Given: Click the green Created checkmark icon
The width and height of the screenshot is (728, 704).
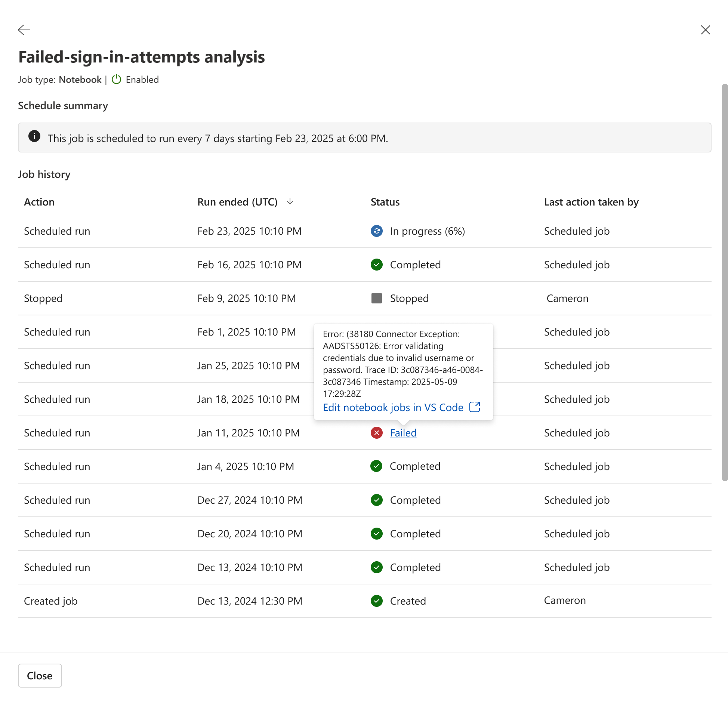Looking at the screenshot, I should click(376, 601).
